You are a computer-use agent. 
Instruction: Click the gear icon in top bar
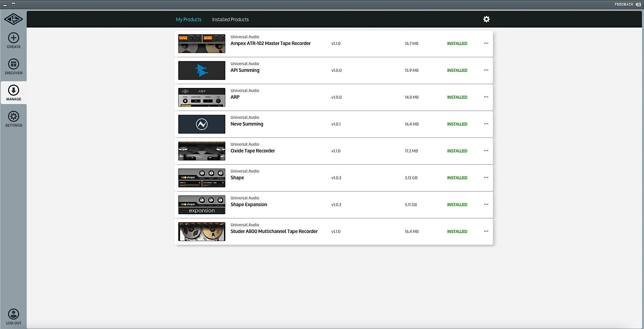[486, 19]
